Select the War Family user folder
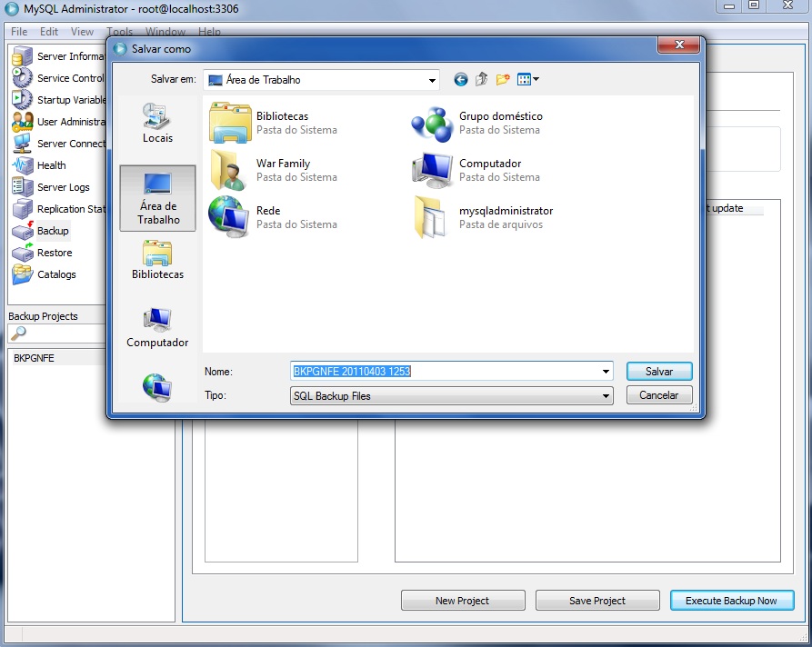The width and height of the screenshot is (812, 647). 274,170
